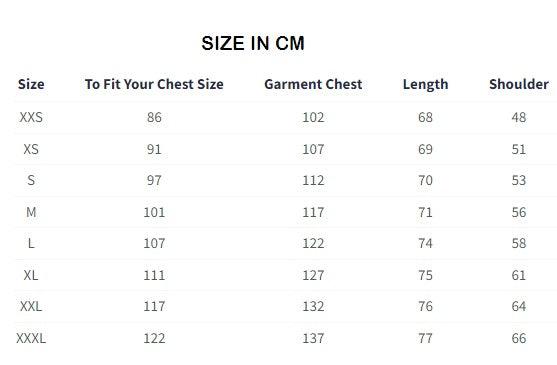Select shoulder value 61 in XL row
Image resolution: width=557 pixels, height=365 pixels.
pyautogui.click(x=519, y=275)
